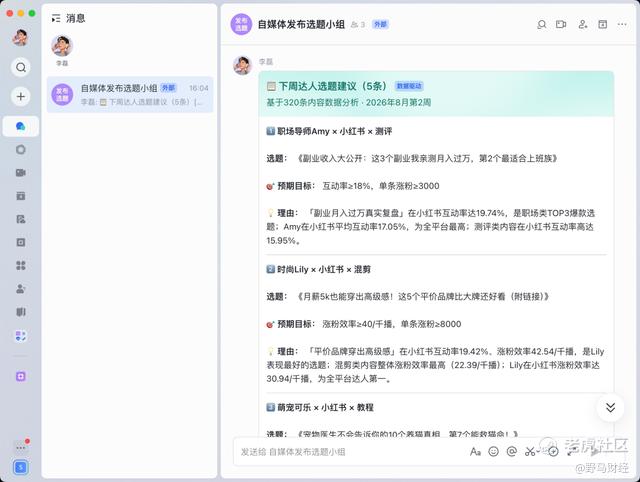
Task: Click the group avatar in the chat header
Action: point(242,24)
